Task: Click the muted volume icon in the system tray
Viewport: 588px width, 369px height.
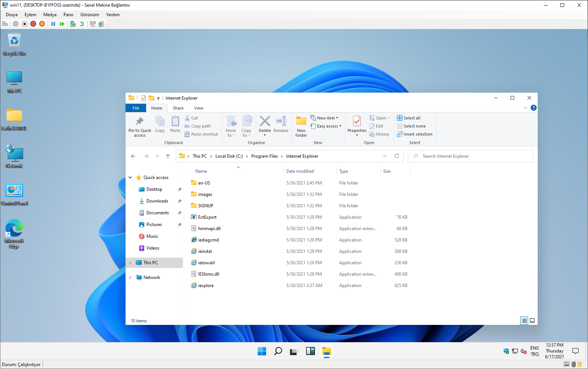Action: click(x=524, y=351)
